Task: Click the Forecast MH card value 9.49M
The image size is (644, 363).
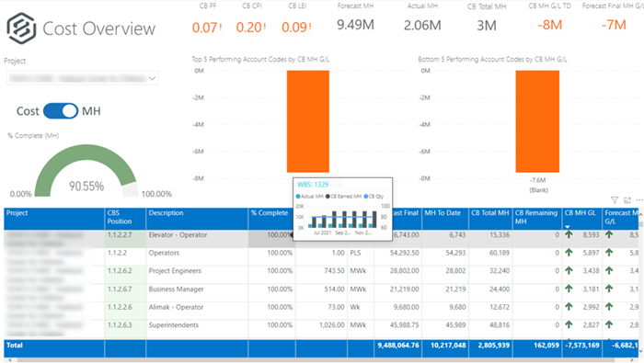Action: tap(355, 25)
